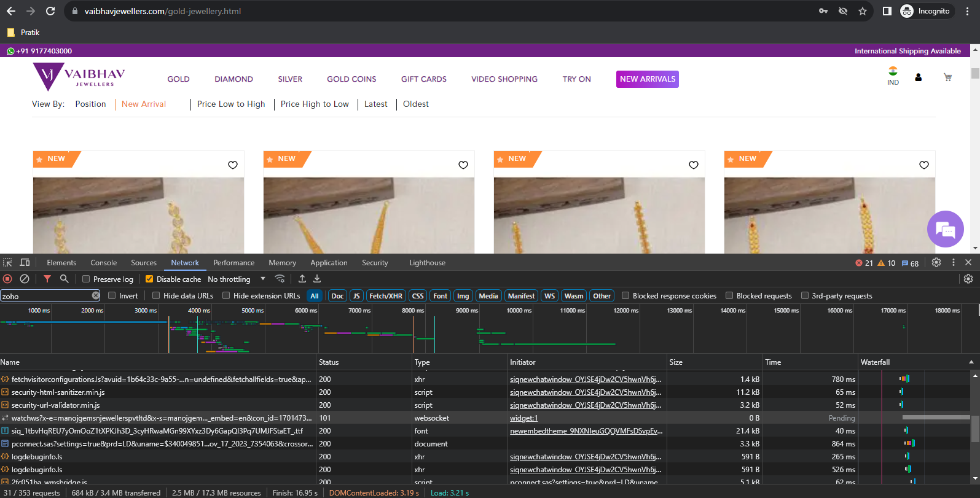Viewport: 980px width, 498px height.
Task: Clear the network log
Action: pyautogui.click(x=25, y=279)
